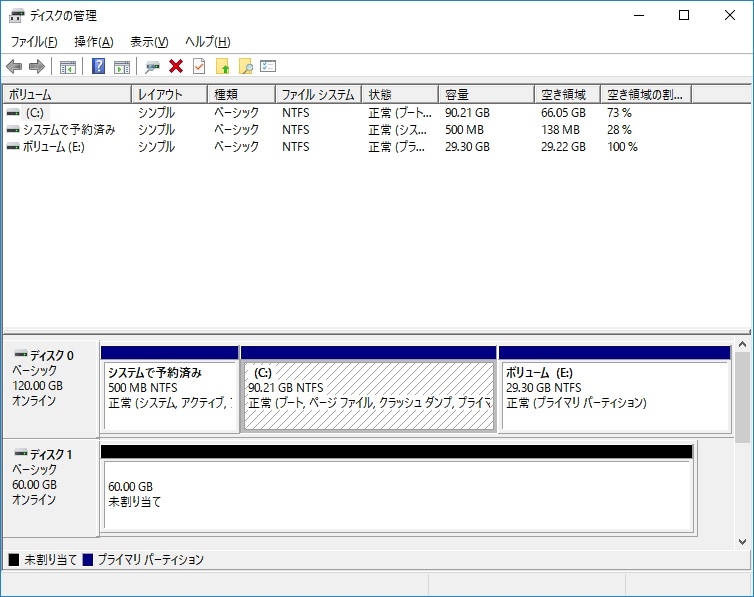Toggle the action pane toolbar icon
Screen dimensions: 754x597
[122, 67]
